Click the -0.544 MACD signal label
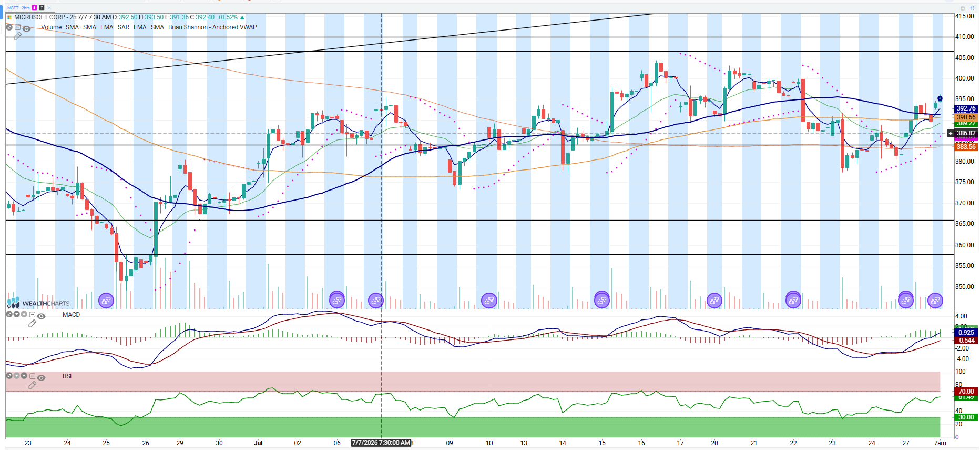Viewport: 980px width, 450px height. point(966,341)
